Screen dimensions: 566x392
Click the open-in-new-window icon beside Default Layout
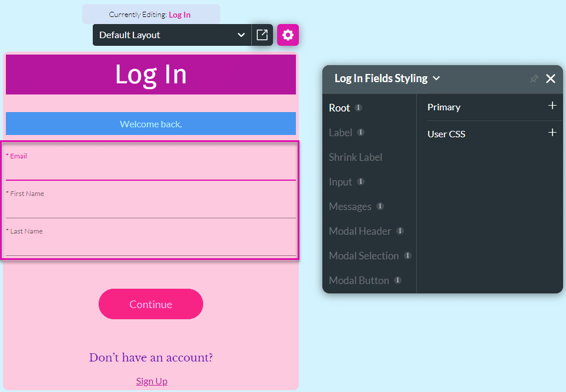coord(262,35)
